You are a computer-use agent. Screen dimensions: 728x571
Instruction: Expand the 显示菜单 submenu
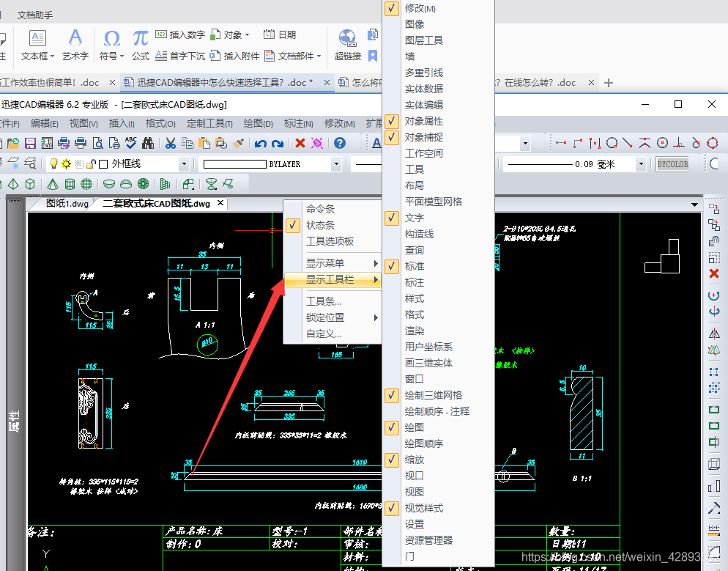pyautogui.click(x=333, y=263)
